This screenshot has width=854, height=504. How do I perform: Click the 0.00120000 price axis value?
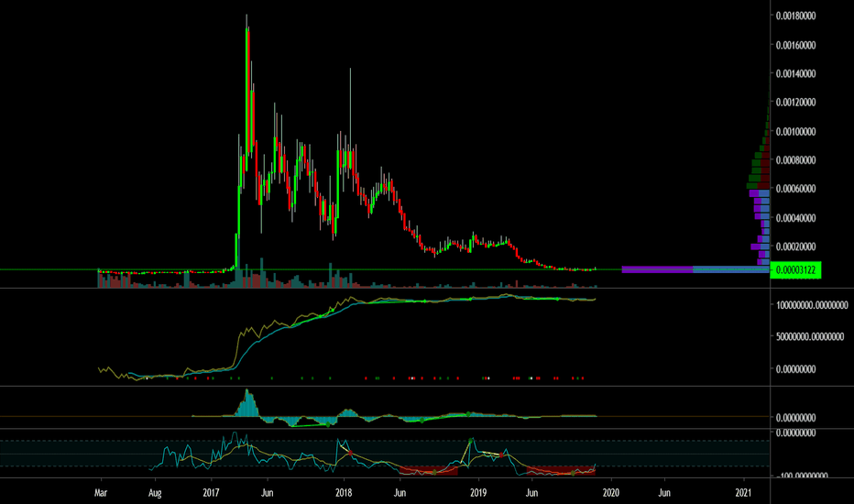coord(795,103)
